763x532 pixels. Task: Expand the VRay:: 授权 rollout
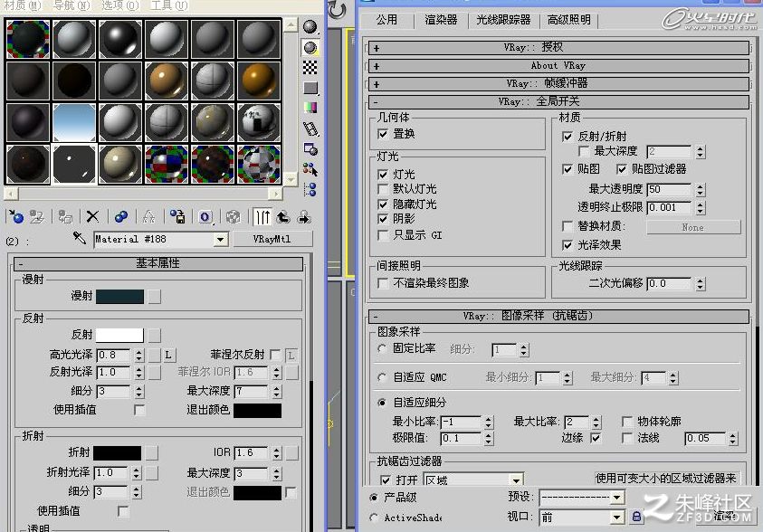coord(558,48)
